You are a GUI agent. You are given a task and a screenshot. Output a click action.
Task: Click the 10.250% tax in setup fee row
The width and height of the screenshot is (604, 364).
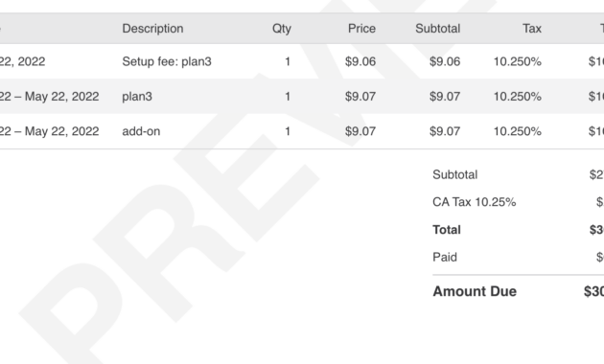coord(518,61)
